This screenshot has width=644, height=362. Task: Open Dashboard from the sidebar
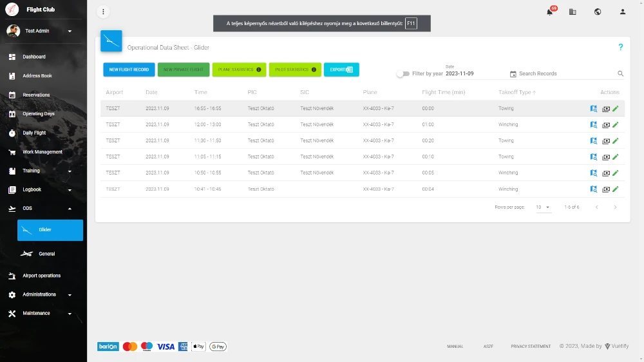point(34,57)
